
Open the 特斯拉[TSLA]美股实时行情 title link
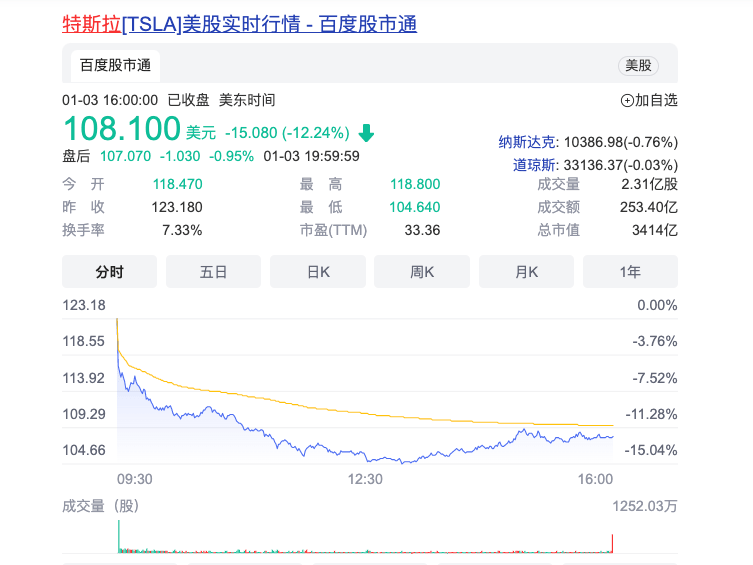click(x=240, y=24)
